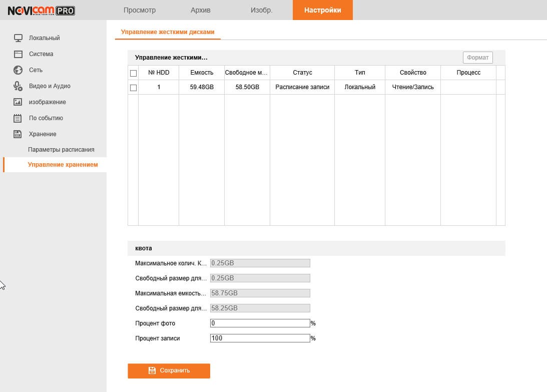
Task: Select Параметры расписания submenu item
Action: pos(61,149)
